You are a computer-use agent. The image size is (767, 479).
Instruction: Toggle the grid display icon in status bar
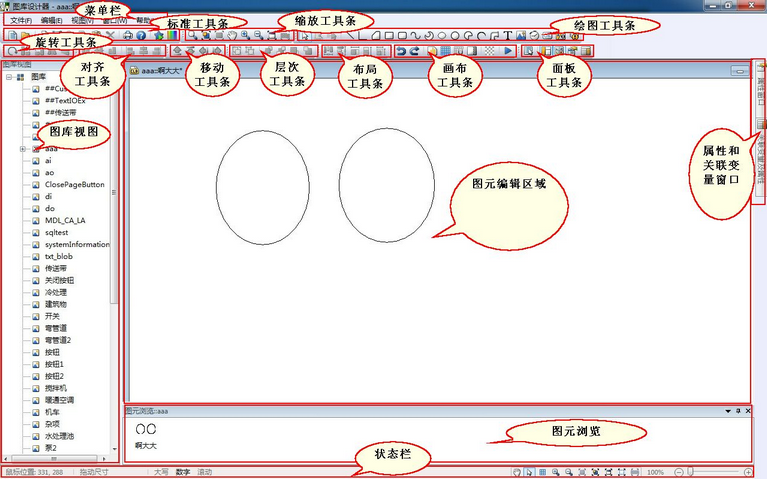coord(541,472)
